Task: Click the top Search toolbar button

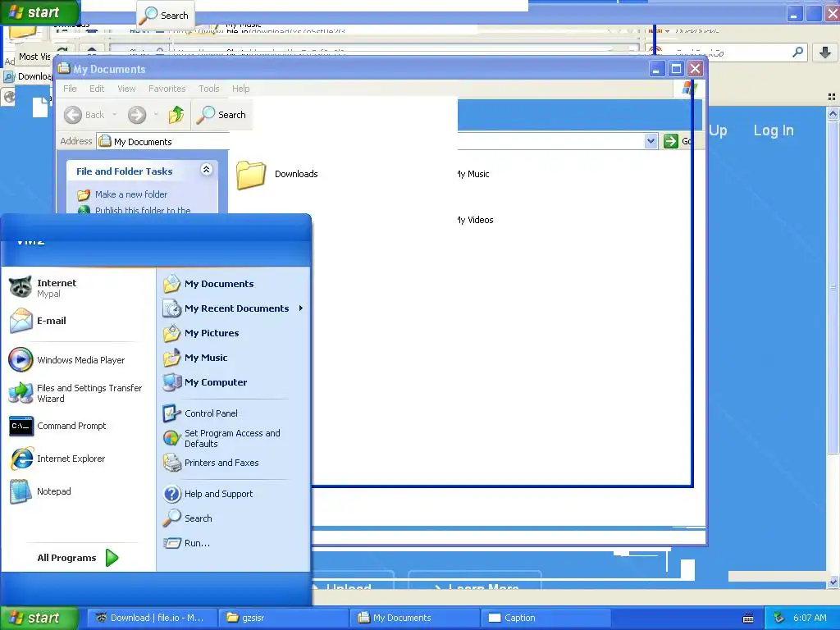Action: [x=164, y=16]
